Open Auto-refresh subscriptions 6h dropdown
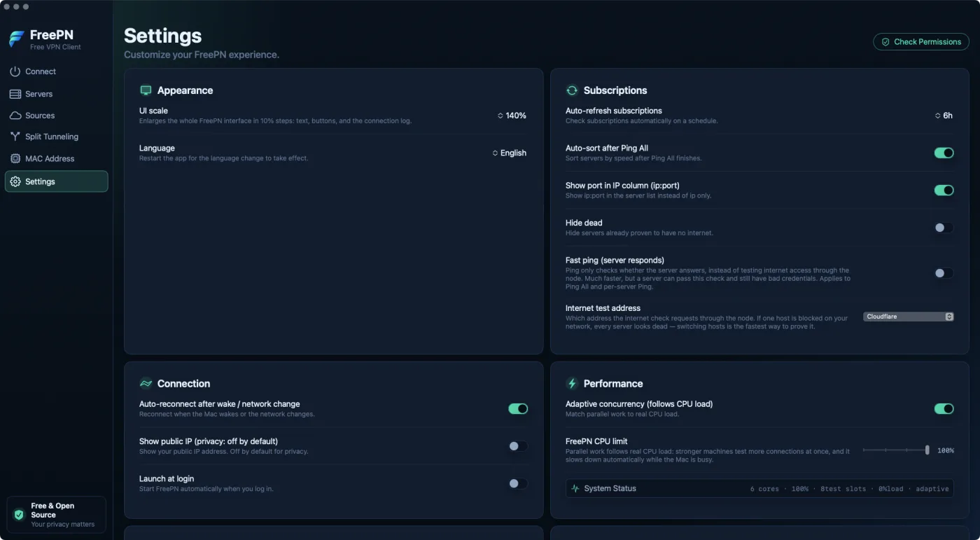This screenshot has height=540, width=980. 944,116
